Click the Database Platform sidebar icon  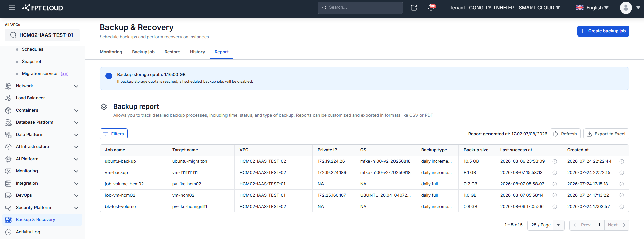[x=8, y=122]
